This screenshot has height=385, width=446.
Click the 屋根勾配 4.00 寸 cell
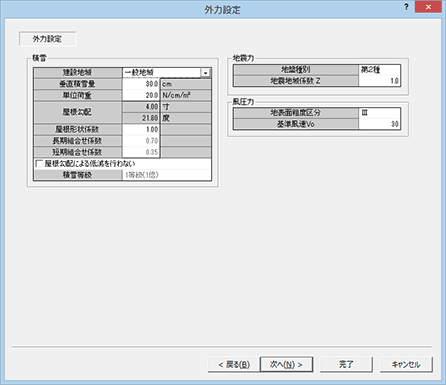(141, 107)
